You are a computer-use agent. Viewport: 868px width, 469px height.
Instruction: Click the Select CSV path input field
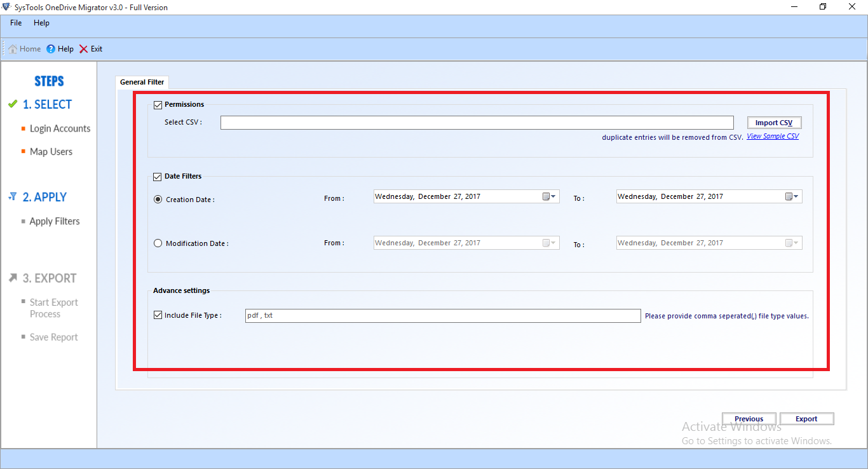point(477,123)
